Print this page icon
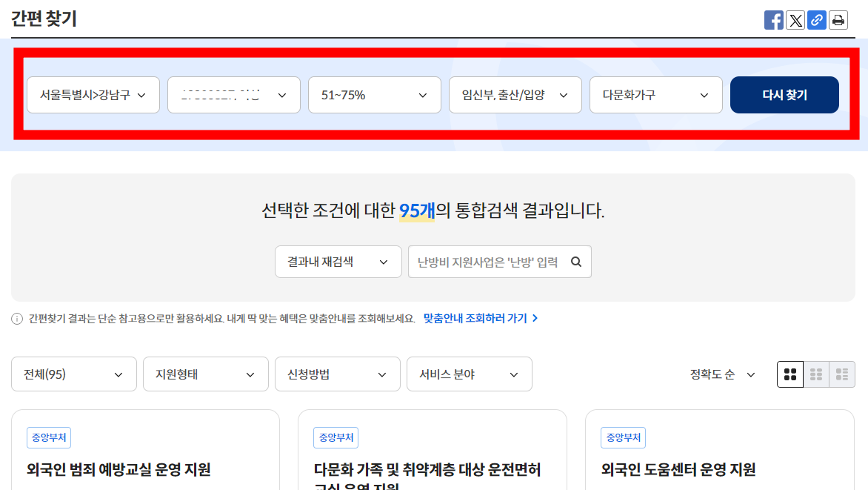868x490 pixels. click(x=838, y=20)
